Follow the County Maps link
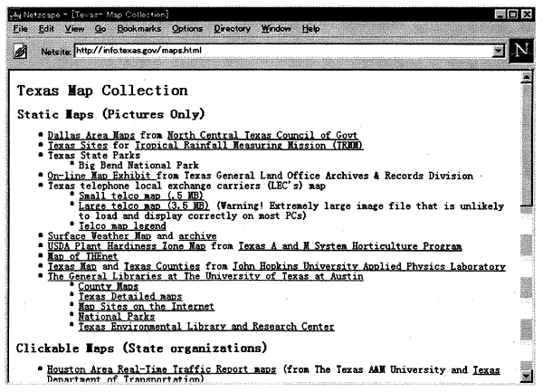 109,286
